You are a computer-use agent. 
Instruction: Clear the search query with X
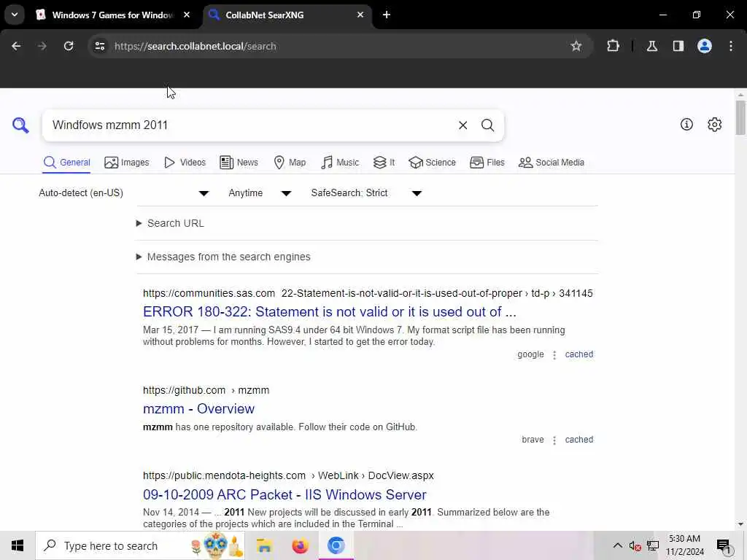(462, 125)
